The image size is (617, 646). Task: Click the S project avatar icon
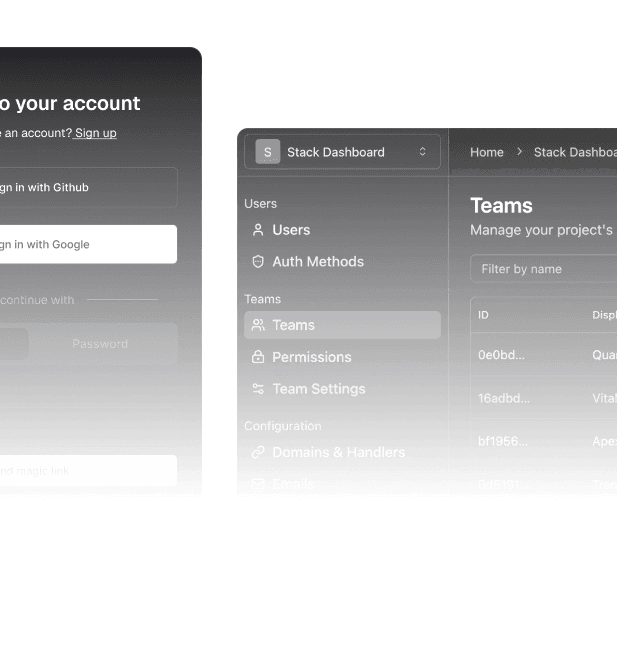click(x=267, y=152)
